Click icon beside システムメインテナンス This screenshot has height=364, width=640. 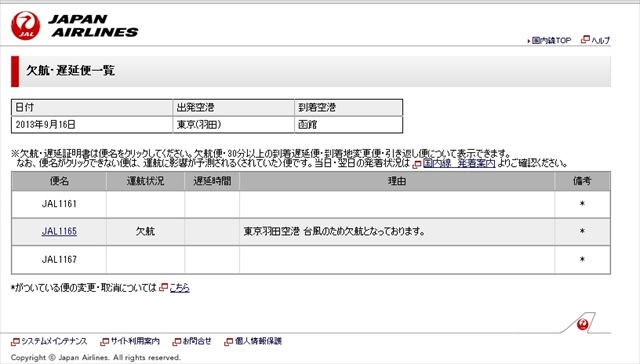pyautogui.click(x=16, y=342)
